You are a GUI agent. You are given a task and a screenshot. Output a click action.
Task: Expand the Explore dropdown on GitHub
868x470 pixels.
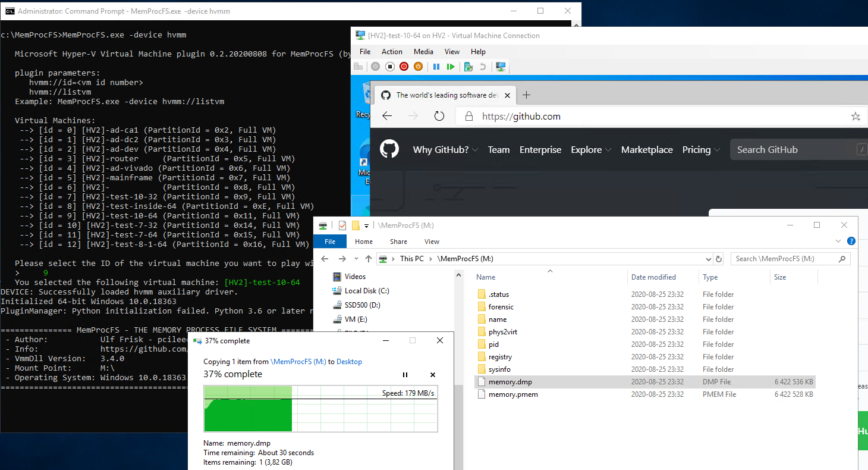(x=591, y=150)
